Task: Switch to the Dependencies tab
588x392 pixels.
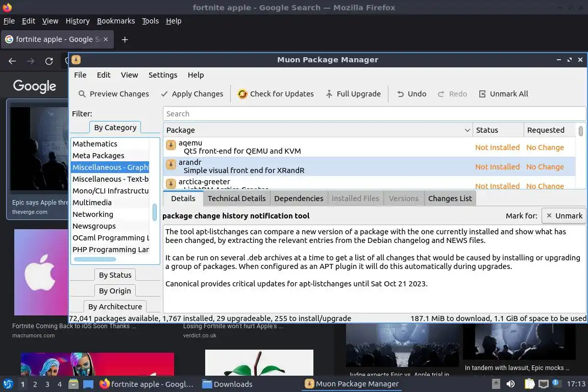Action: click(x=299, y=199)
